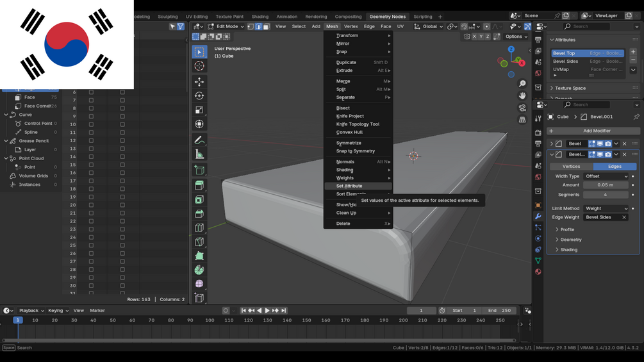Choose the Move tool in toolbar

[199, 81]
